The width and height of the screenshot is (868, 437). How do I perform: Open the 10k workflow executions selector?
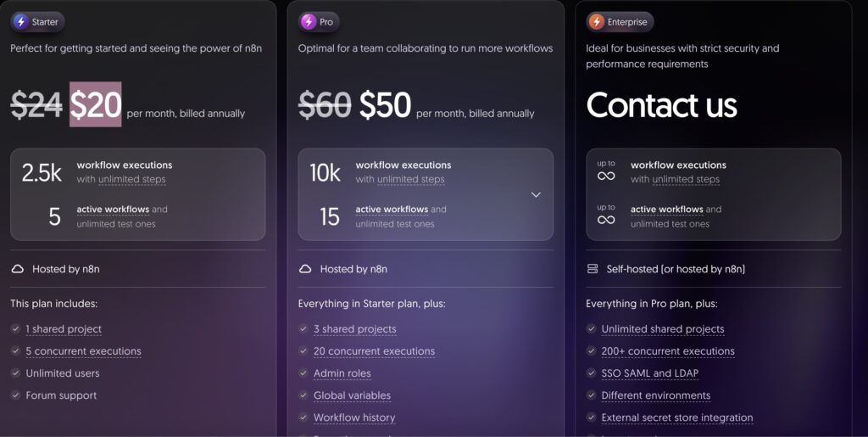click(426, 194)
